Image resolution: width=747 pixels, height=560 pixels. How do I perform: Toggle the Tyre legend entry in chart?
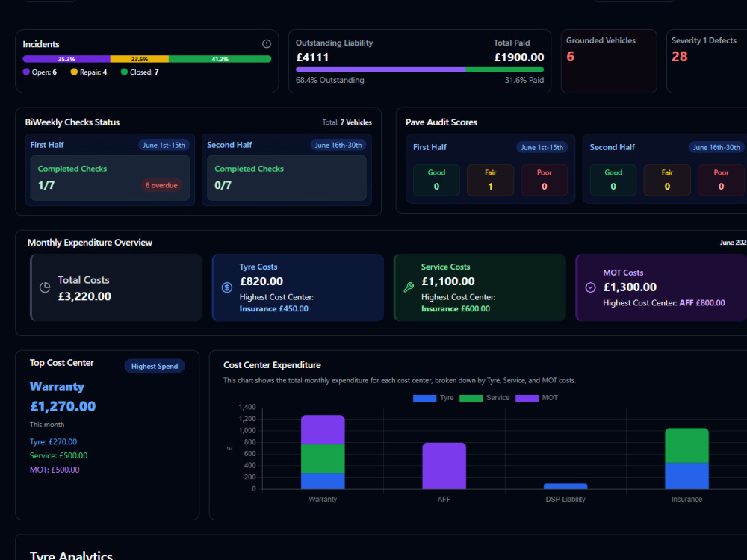pos(433,398)
